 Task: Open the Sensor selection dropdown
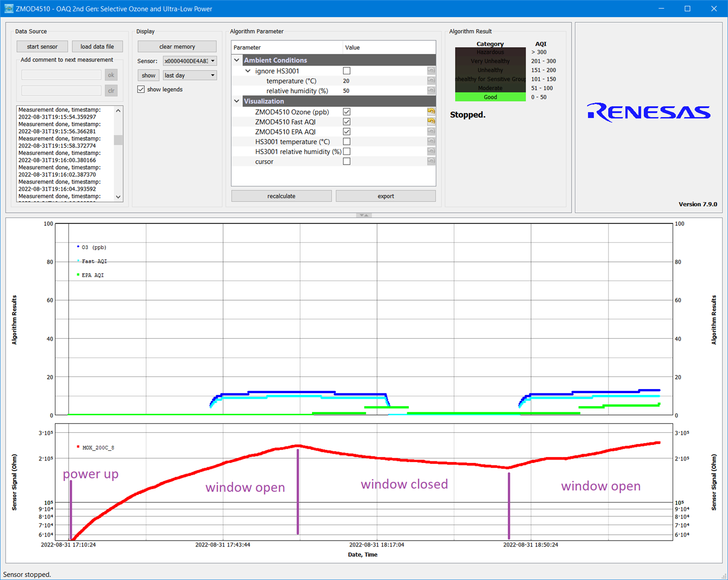pyautogui.click(x=190, y=61)
